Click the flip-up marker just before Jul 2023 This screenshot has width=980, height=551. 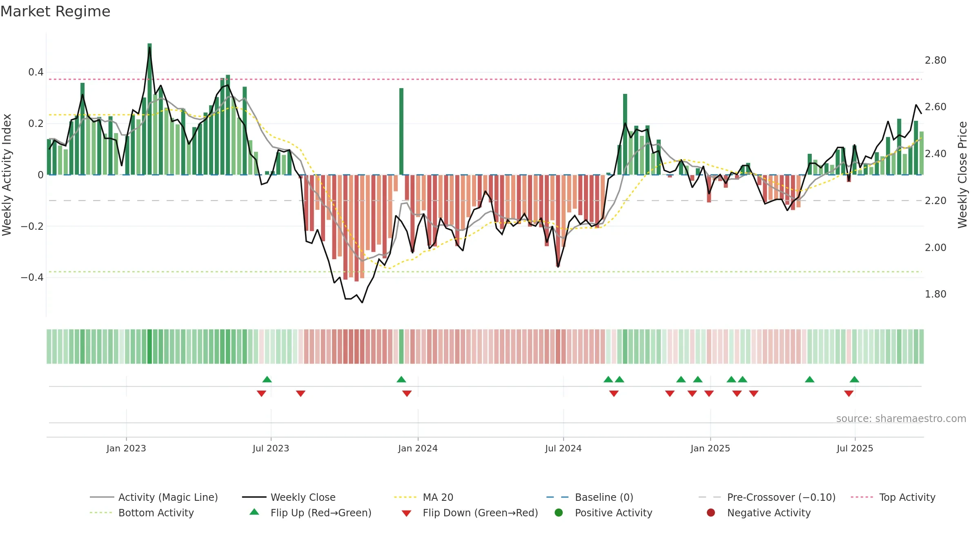(267, 379)
